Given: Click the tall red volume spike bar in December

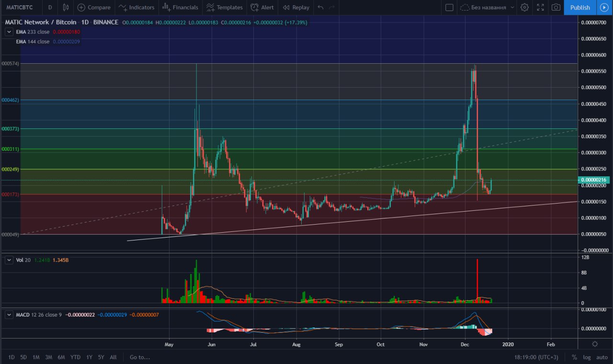Looking at the screenshot, I should click(x=477, y=281).
